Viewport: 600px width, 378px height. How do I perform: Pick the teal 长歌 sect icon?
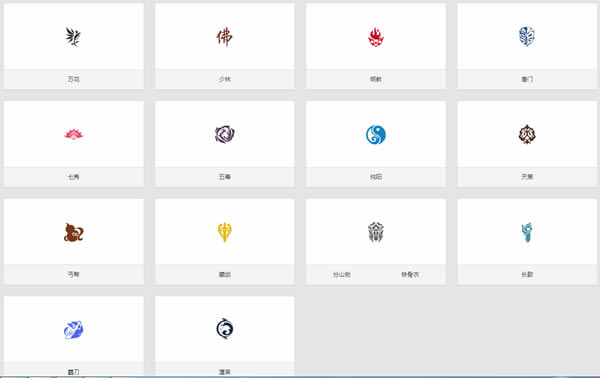pos(527,232)
